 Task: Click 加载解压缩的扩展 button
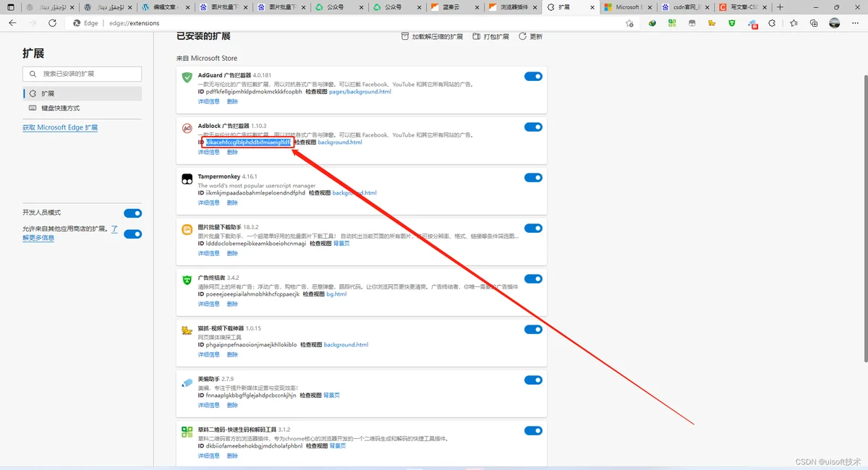433,37
